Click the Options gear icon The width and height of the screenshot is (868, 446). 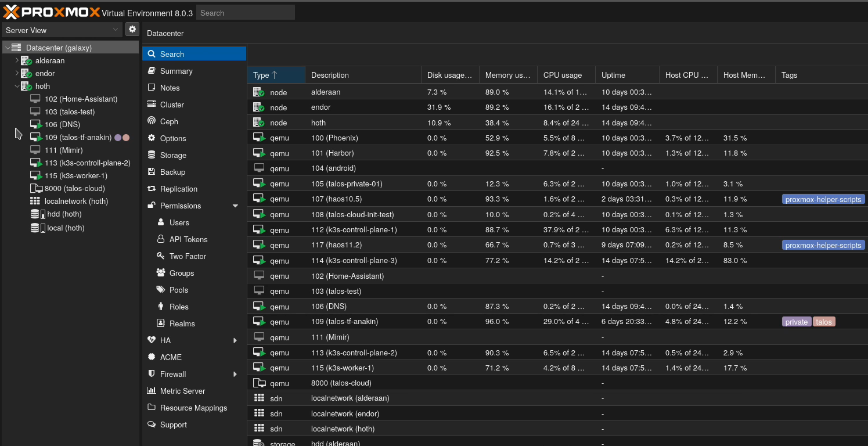[x=152, y=138]
